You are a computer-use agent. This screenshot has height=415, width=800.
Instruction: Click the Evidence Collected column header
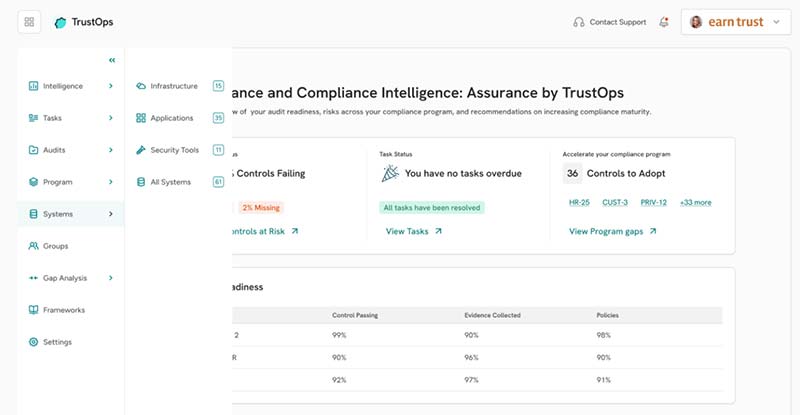coord(492,315)
